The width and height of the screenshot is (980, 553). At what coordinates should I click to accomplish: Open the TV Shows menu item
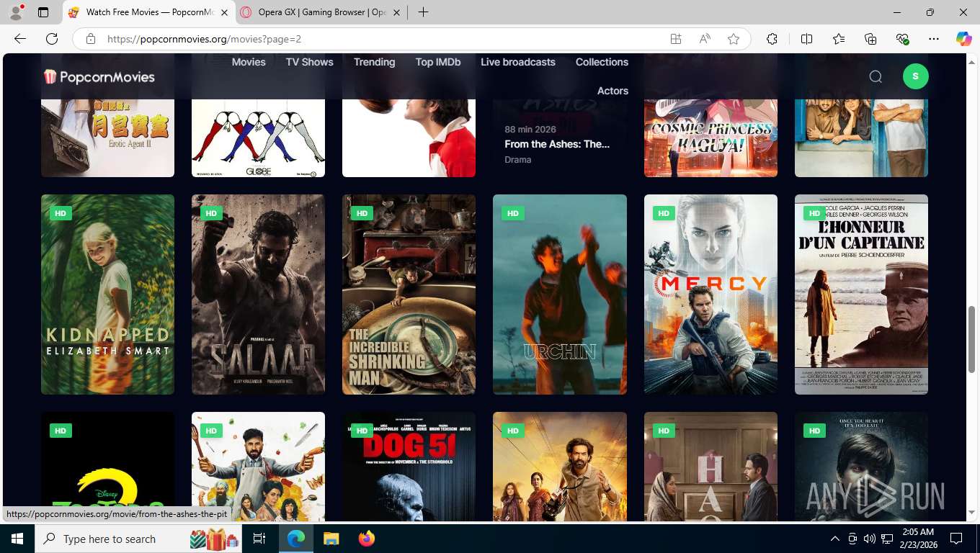click(310, 62)
